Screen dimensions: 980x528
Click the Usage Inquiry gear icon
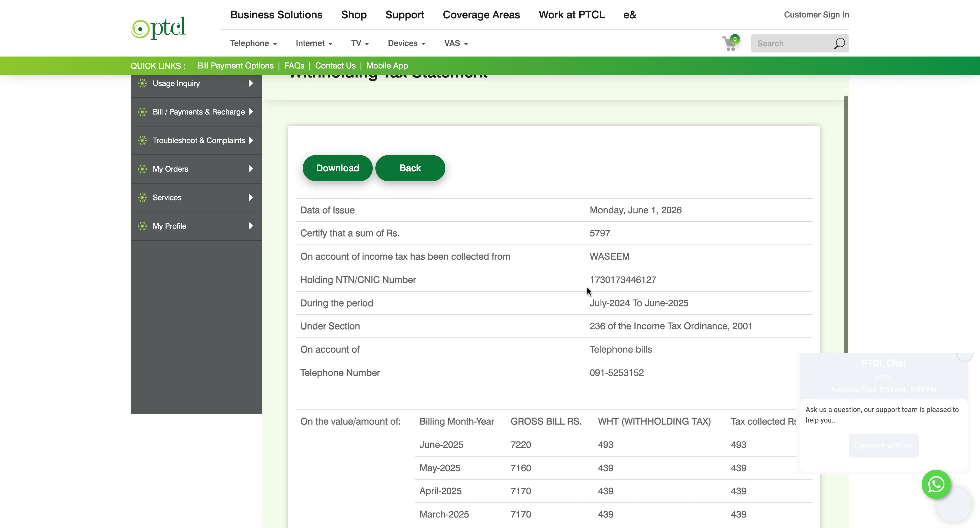(142, 83)
